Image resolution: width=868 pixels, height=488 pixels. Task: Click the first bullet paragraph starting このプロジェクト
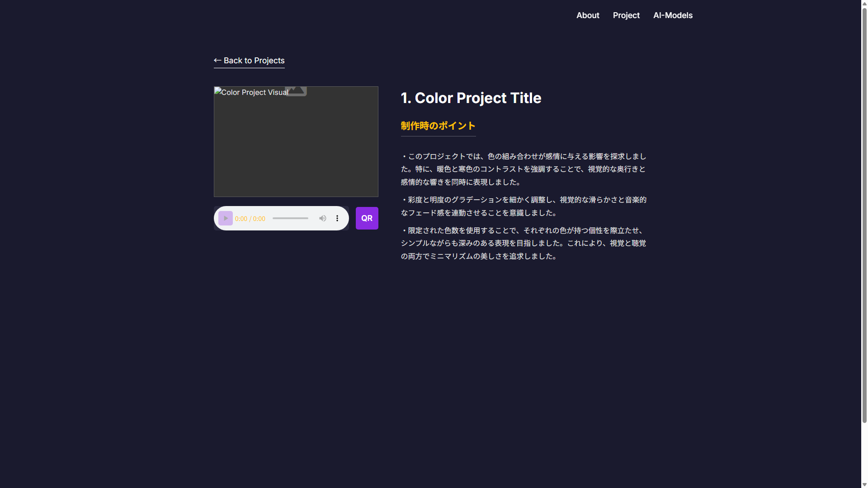(524, 169)
